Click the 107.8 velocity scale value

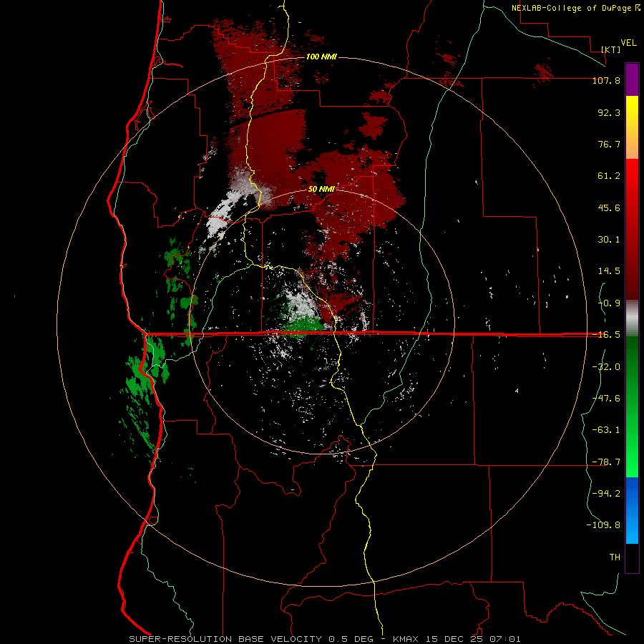point(606,80)
